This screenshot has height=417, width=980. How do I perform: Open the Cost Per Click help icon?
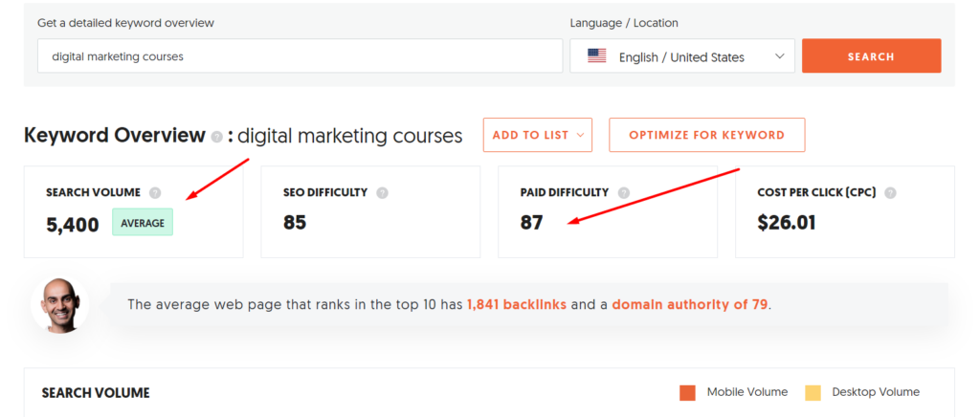tap(891, 193)
